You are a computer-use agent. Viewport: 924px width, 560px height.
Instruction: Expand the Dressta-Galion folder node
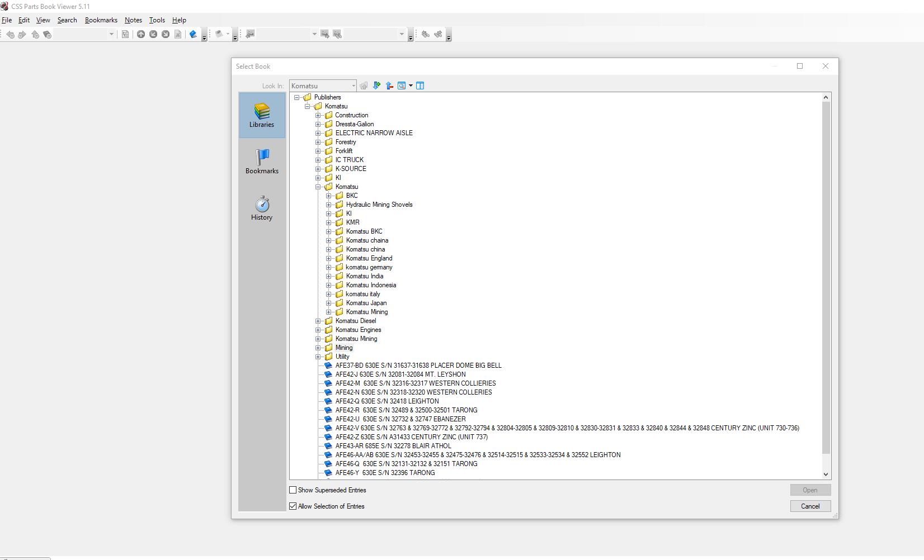click(318, 124)
